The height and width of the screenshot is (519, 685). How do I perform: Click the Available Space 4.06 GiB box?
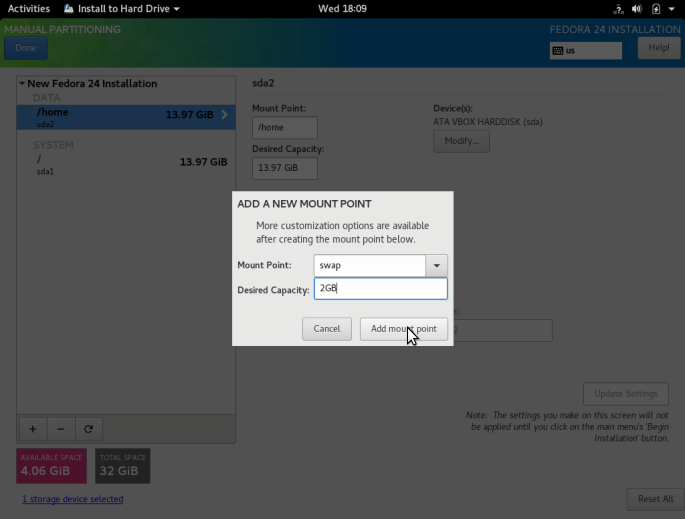tap(52, 466)
